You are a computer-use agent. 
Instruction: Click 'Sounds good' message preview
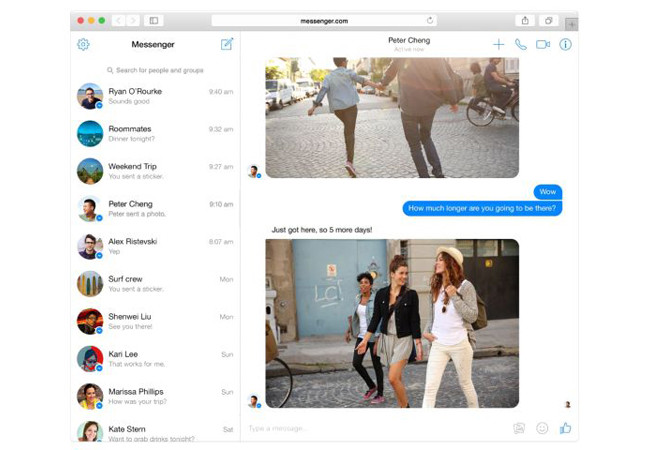[129, 102]
